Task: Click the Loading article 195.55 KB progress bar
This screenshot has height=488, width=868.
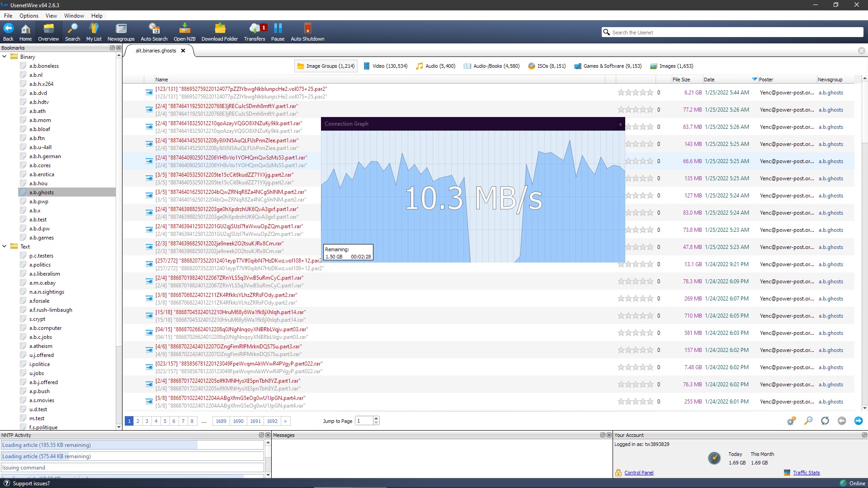Action: [132, 445]
